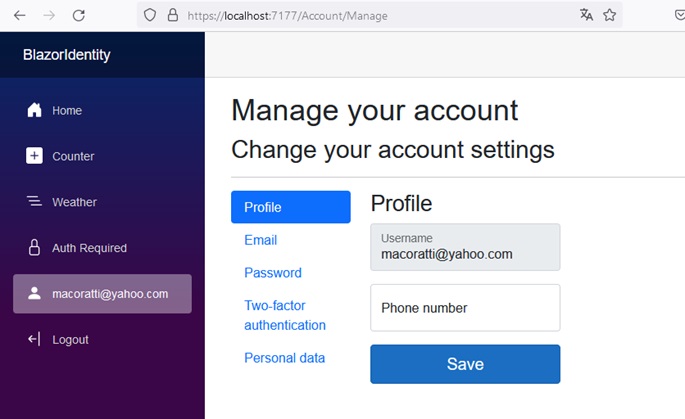Click the Logout arrow icon

(x=34, y=340)
